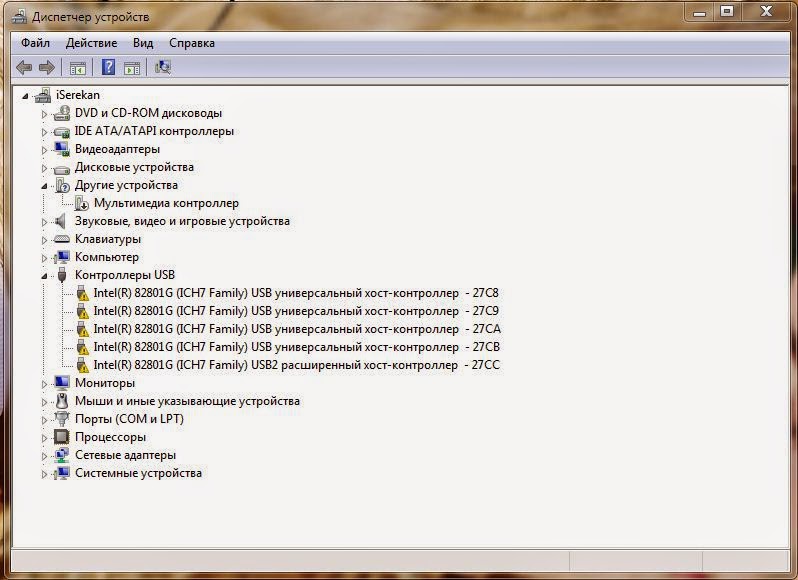Image resolution: width=798 pixels, height=580 pixels.
Task: Open the Действие menu
Action: [92, 43]
